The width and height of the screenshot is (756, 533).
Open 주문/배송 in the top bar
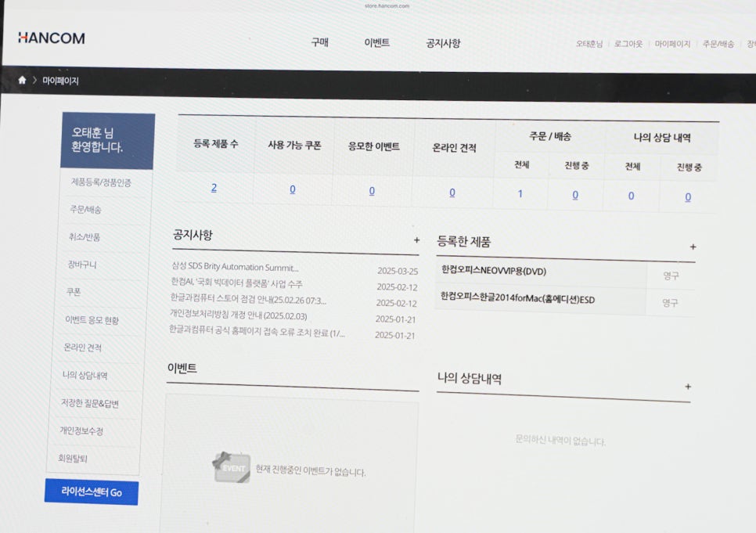tap(718, 44)
